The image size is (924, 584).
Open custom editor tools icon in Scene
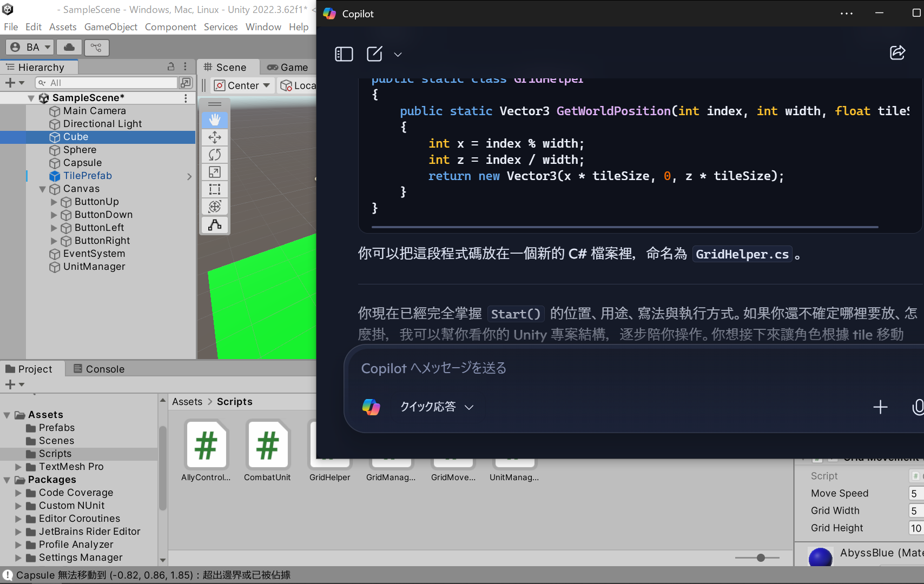[215, 225]
